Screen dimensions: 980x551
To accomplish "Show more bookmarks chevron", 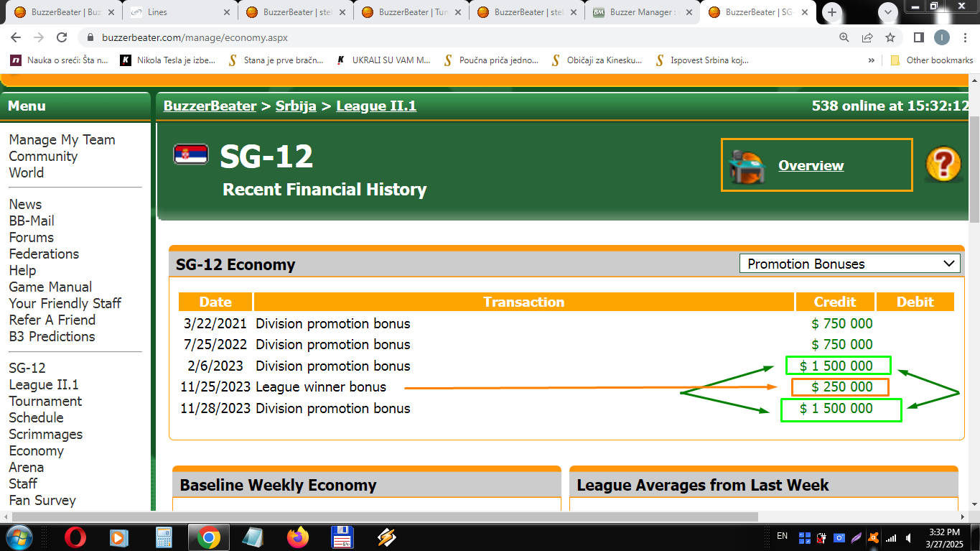I will tap(872, 60).
